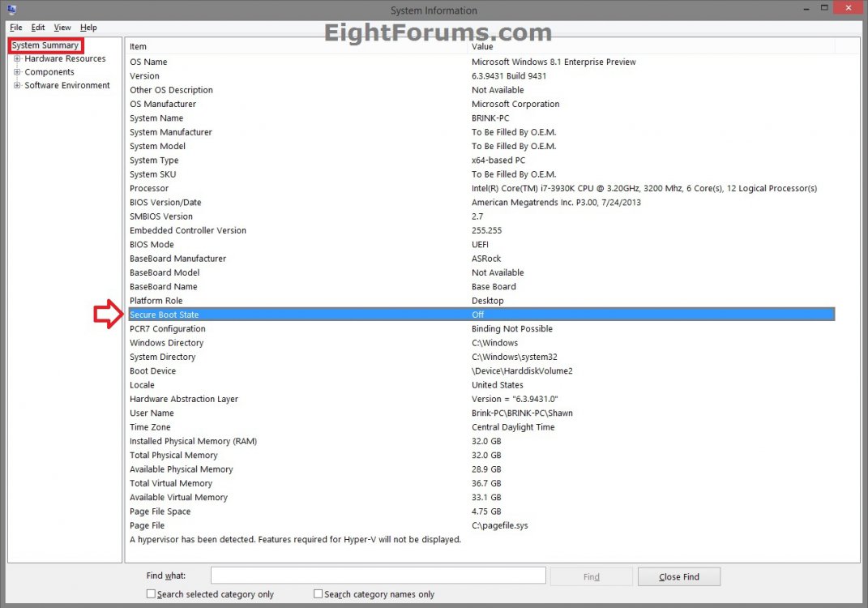The width and height of the screenshot is (868, 608).
Task: Select the System Name row
Action: click(481, 118)
